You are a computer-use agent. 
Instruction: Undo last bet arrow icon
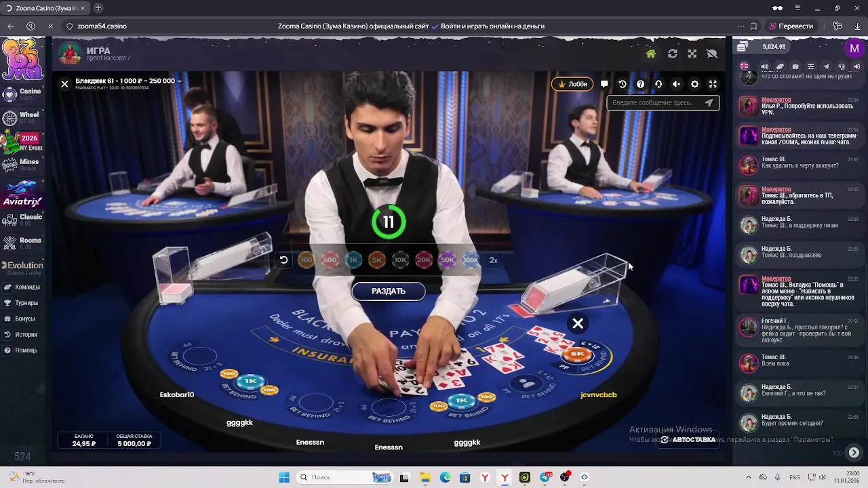coord(283,260)
